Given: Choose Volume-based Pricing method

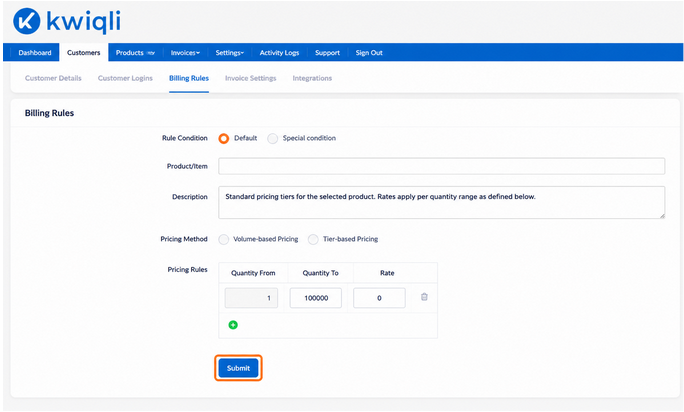Looking at the screenshot, I should pyautogui.click(x=224, y=239).
